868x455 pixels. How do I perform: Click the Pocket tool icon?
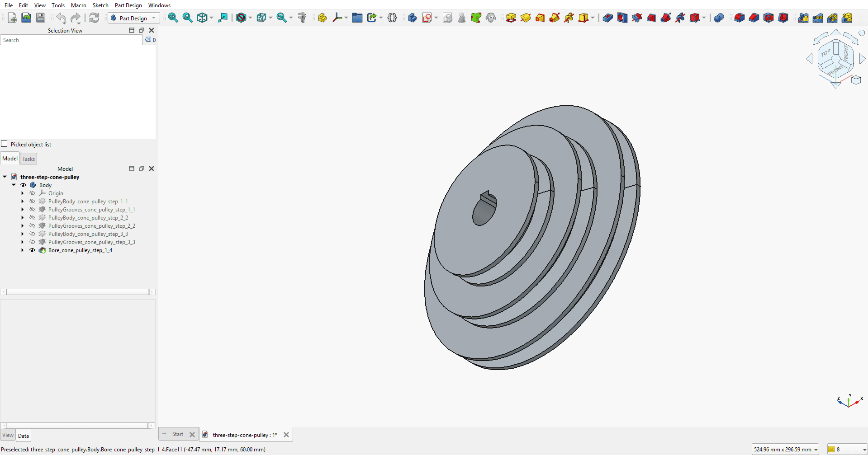tap(607, 18)
